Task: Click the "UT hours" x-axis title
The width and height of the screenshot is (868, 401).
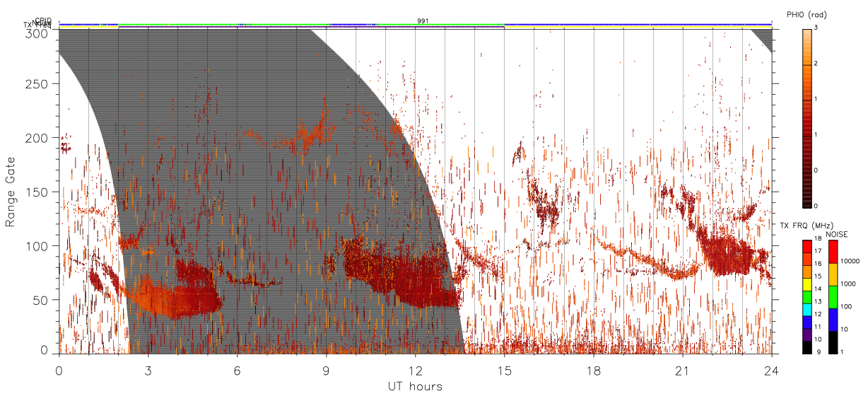Action: click(414, 387)
